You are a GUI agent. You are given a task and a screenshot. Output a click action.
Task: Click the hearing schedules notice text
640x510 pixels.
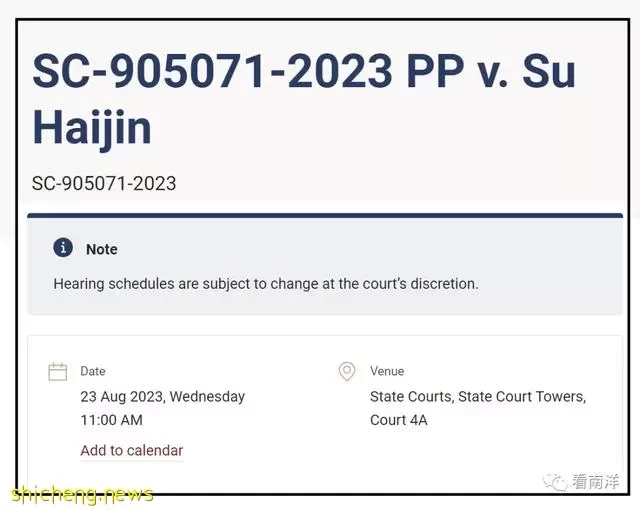click(x=266, y=284)
